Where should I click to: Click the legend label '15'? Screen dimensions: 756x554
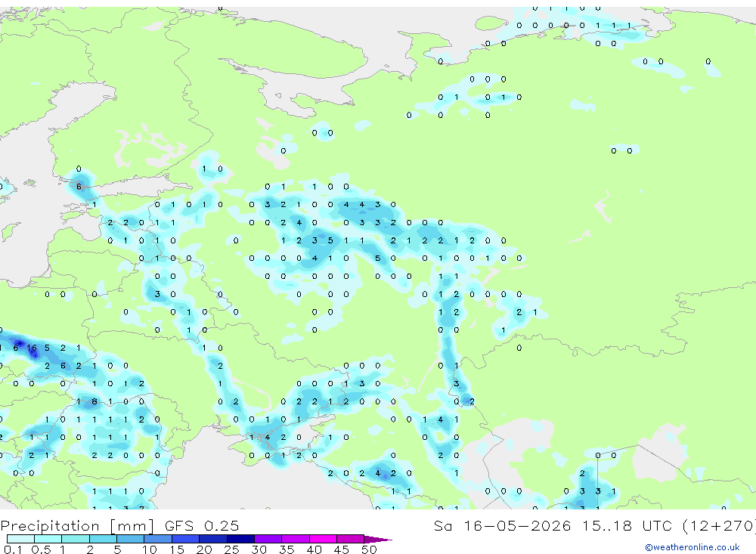177,549
